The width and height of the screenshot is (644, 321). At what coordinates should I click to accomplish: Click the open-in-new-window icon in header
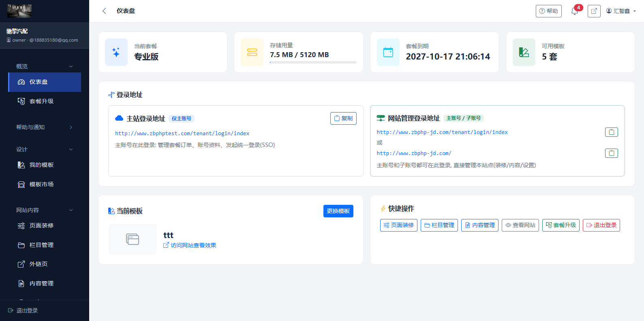(594, 11)
